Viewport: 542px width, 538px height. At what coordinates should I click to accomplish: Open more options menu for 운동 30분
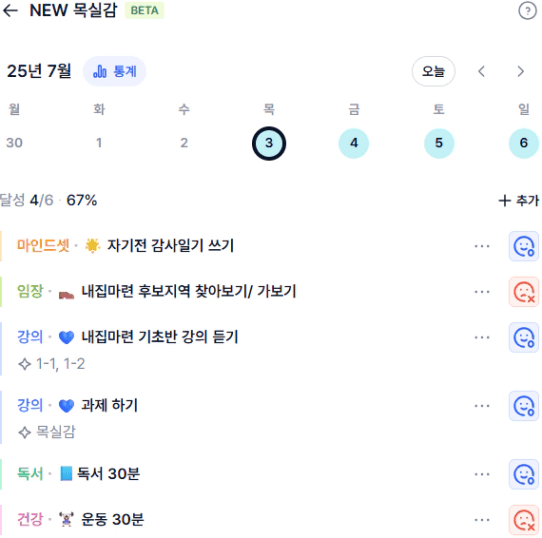pos(482,520)
